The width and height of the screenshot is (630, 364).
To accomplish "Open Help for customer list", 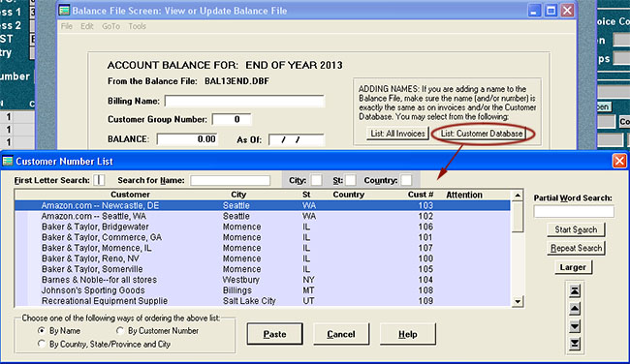I will (x=408, y=334).
